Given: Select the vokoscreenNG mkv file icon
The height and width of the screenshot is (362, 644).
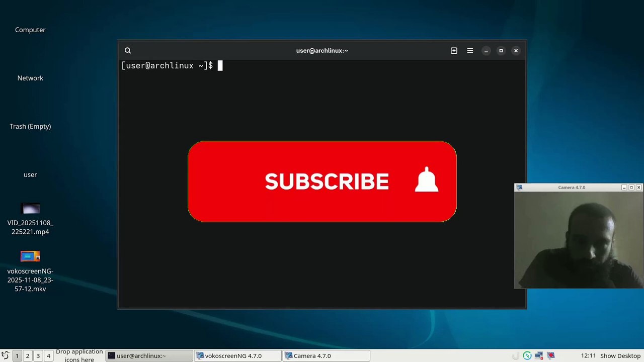Looking at the screenshot, I should pyautogui.click(x=30, y=257).
